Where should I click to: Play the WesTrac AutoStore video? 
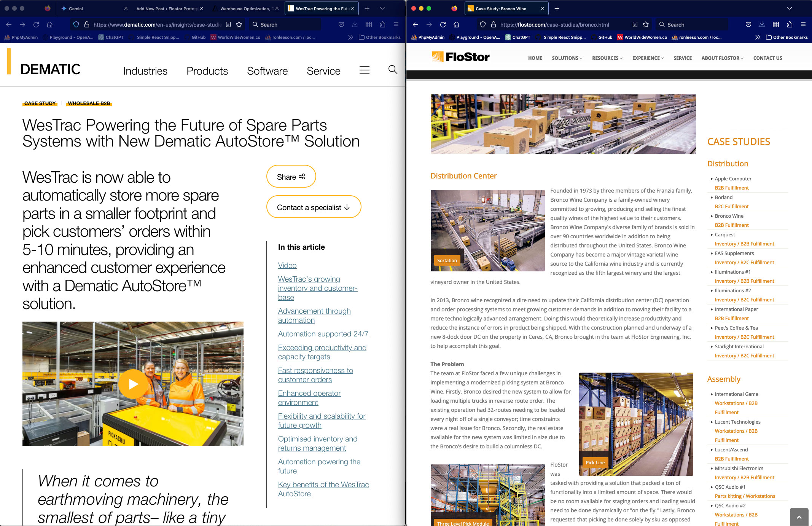(x=133, y=384)
